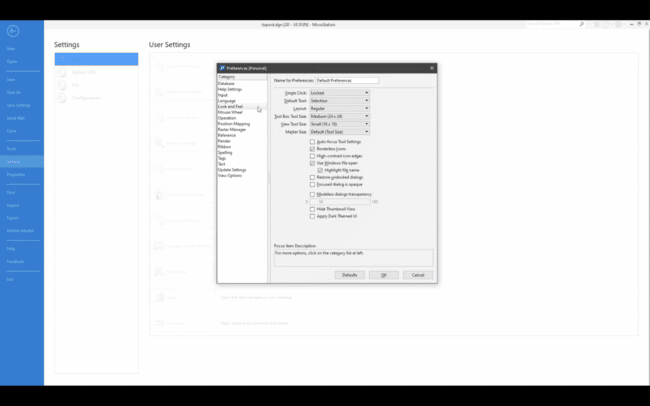Select the Database category
The image size is (650, 406).
(226, 83)
